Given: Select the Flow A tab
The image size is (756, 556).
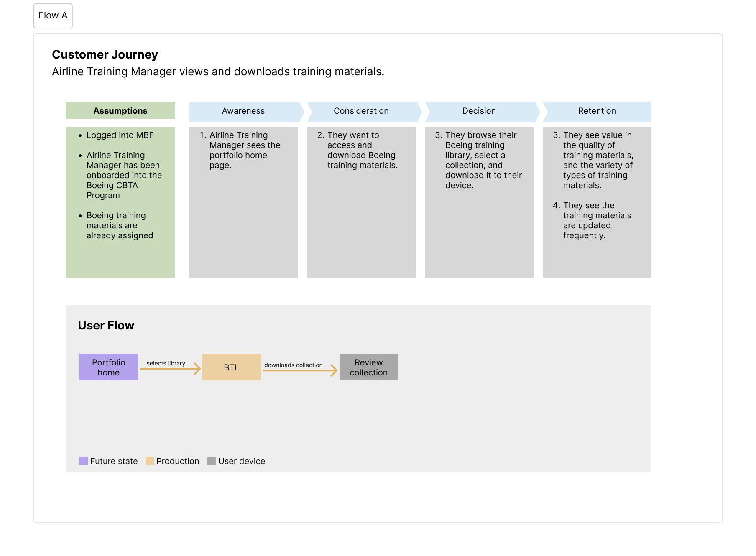Looking at the screenshot, I should tap(53, 16).
